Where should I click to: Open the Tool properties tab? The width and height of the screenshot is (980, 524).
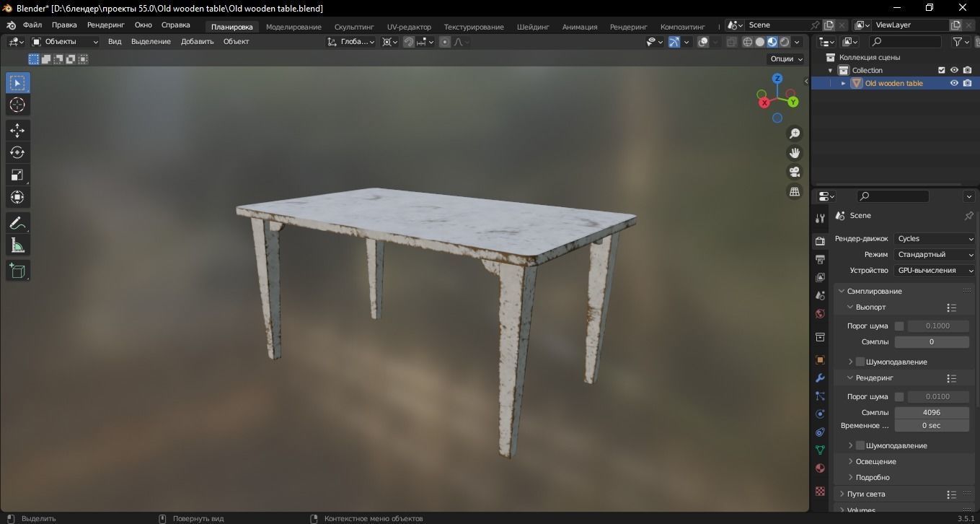(x=820, y=219)
